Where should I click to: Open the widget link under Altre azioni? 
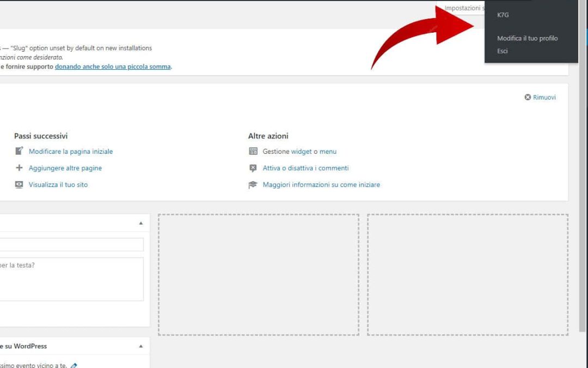point(301,152)
